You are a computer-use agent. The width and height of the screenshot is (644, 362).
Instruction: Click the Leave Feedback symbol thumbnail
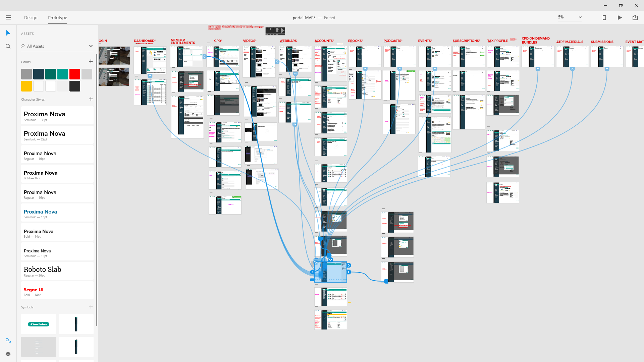click(38, 324)
